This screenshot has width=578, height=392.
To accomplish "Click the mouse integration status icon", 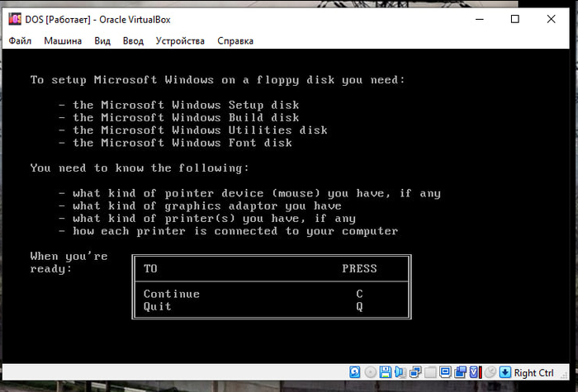I will 490,373.
